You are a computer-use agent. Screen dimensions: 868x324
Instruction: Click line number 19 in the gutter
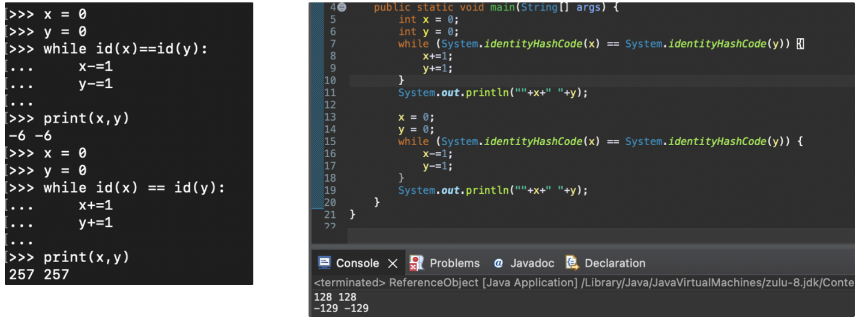click(330, 190)
